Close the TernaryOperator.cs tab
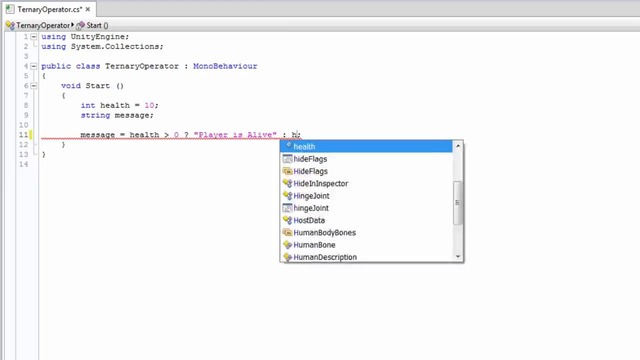640x360 pixels. point(88,9)
